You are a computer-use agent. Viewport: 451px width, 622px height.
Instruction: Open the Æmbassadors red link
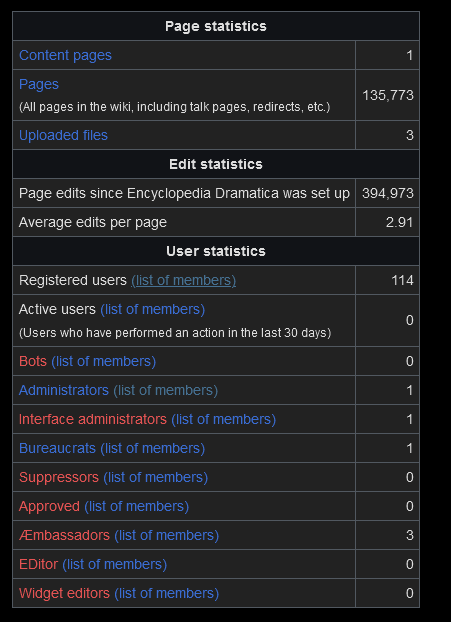point(64,535)
